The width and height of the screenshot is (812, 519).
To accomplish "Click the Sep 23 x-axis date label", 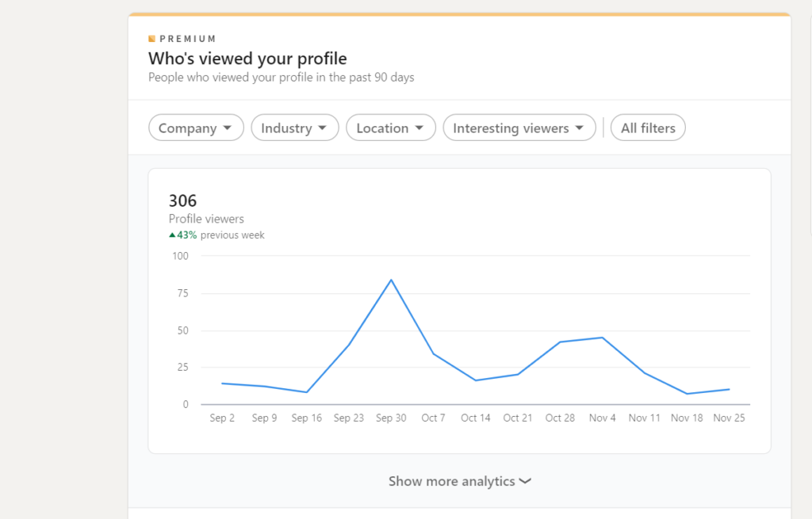I will (349, 418).
